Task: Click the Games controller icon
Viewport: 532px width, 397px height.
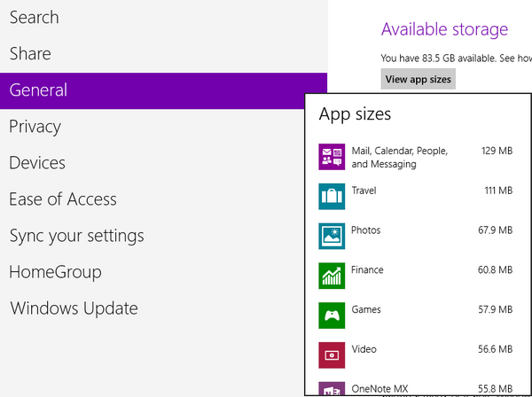Action: pyautogui.click(x=332, y=315)
